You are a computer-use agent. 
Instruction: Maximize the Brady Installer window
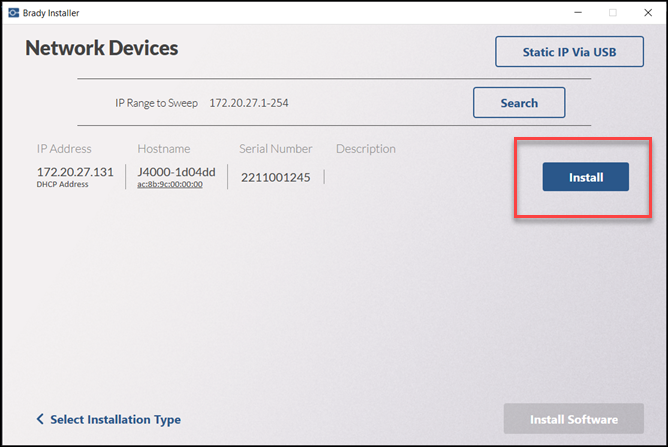click(x=612, y=12)
